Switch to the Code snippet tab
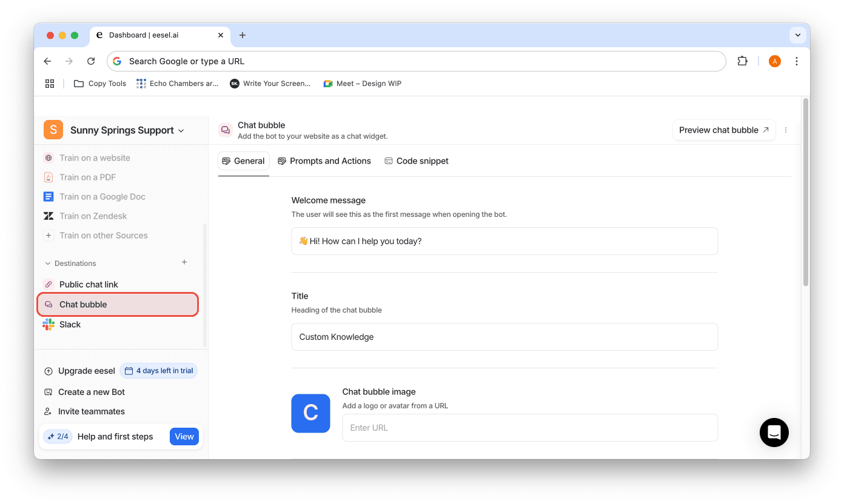This screenshot has height=504, width=844. [x=417, y=161]
